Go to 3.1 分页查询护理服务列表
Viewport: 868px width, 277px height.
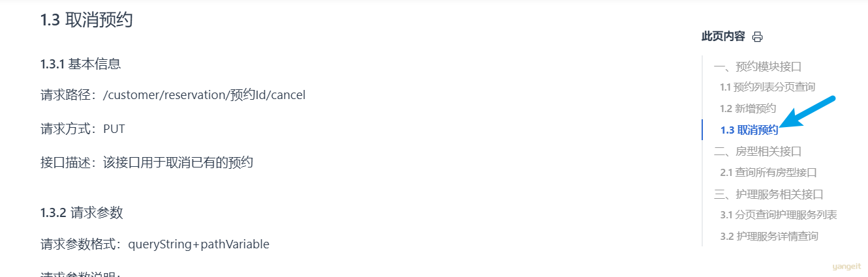click(x=779, y=214)
